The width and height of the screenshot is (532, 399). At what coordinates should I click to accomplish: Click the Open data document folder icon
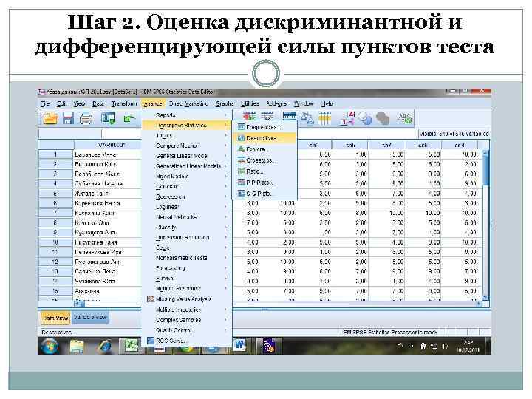click(50, 118)
